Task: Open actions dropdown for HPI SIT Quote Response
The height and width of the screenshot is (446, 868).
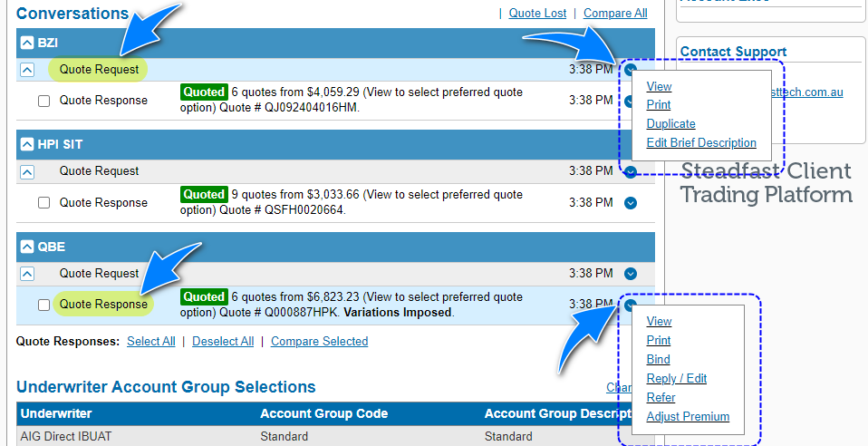Action: (631, 203)
